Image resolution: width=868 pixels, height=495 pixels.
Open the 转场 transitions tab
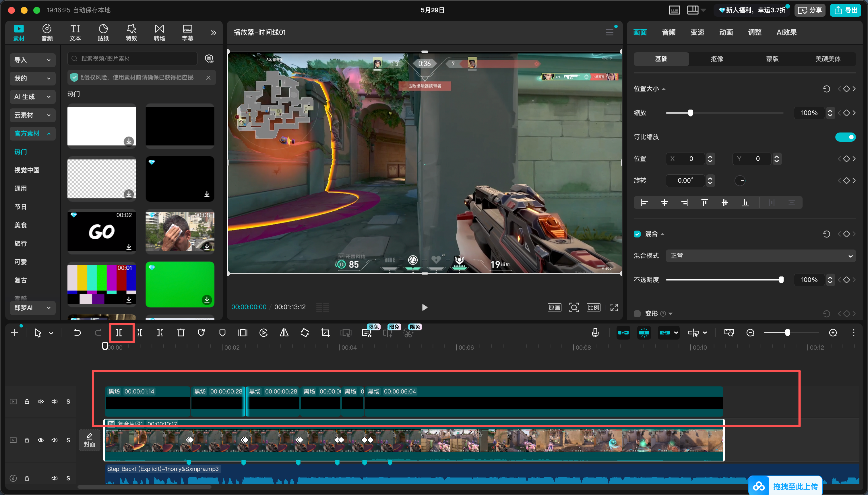tap(160, 33)
